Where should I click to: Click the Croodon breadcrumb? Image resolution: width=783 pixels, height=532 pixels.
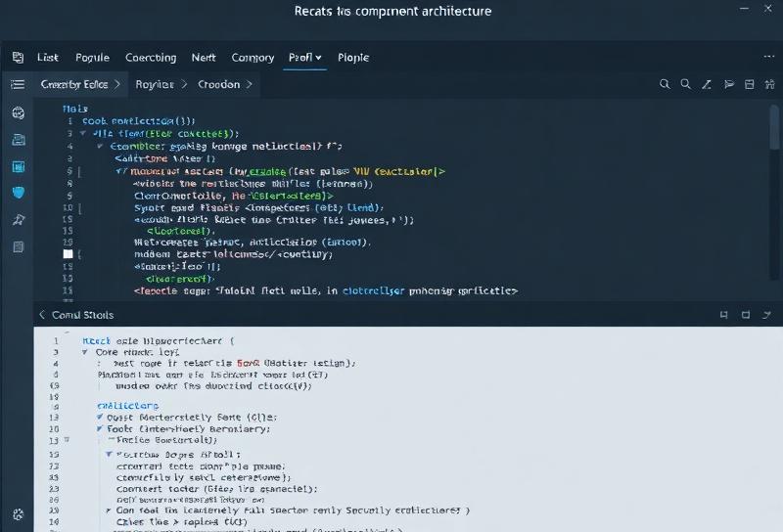(x=218, y=84)
